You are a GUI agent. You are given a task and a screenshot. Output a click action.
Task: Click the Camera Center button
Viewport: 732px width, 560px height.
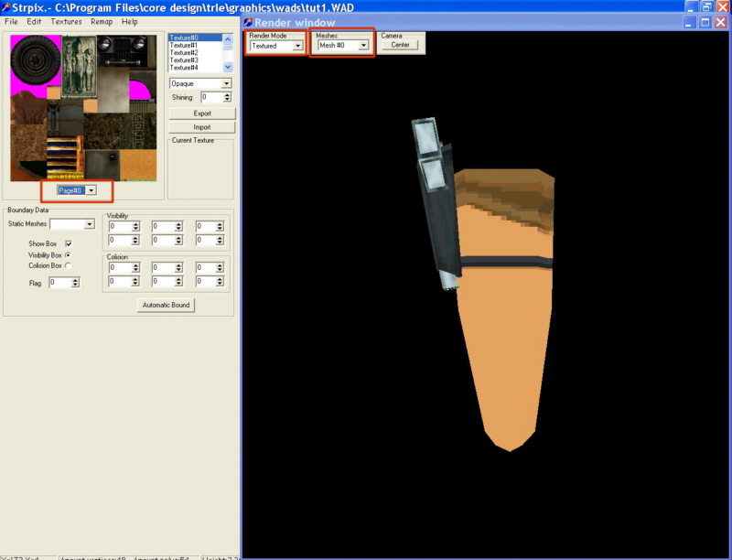400,45
